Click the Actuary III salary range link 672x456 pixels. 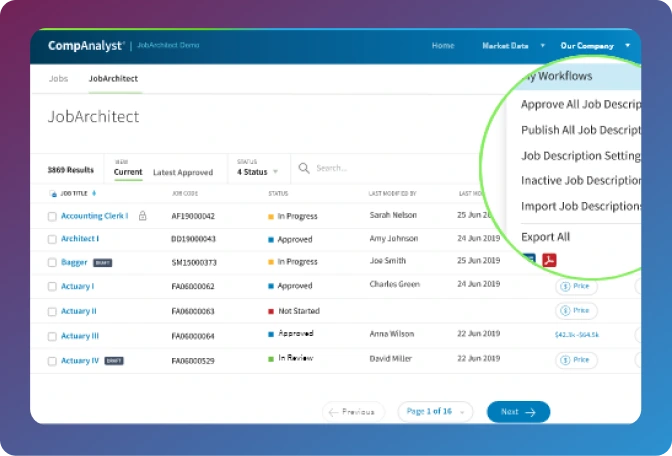click(x=576, y=334)
